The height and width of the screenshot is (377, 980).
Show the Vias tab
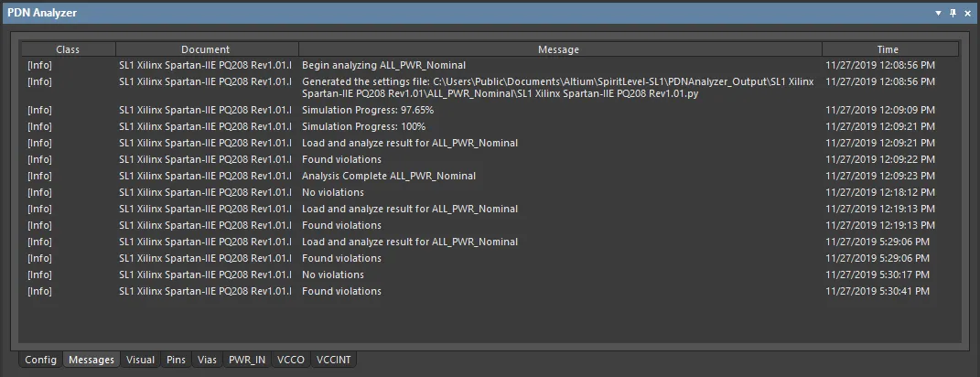[x=207, y=360]
